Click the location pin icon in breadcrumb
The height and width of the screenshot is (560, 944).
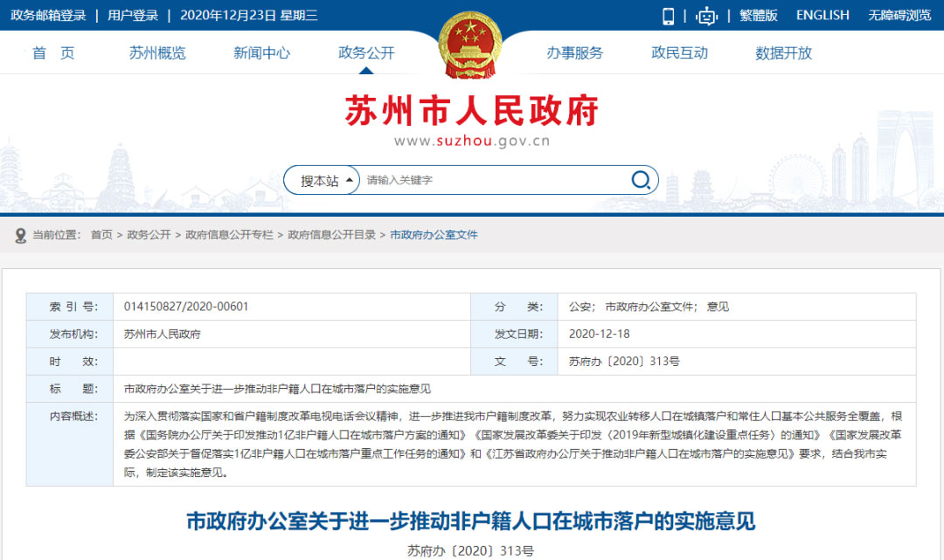click(20, 235)
